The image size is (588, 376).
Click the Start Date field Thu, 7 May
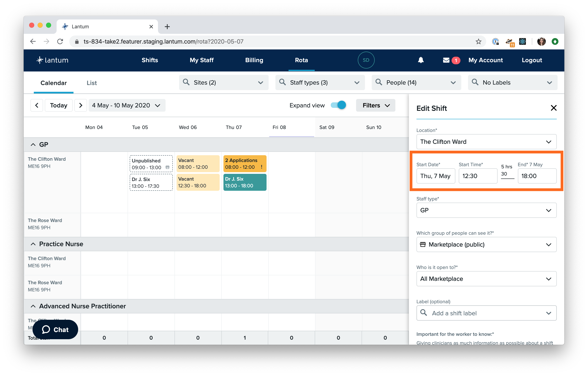click(436, 176)
